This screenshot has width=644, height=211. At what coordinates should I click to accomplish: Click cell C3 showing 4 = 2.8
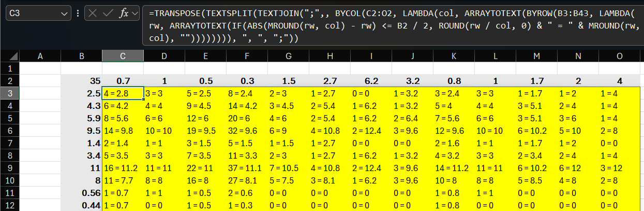pos(123,93)
